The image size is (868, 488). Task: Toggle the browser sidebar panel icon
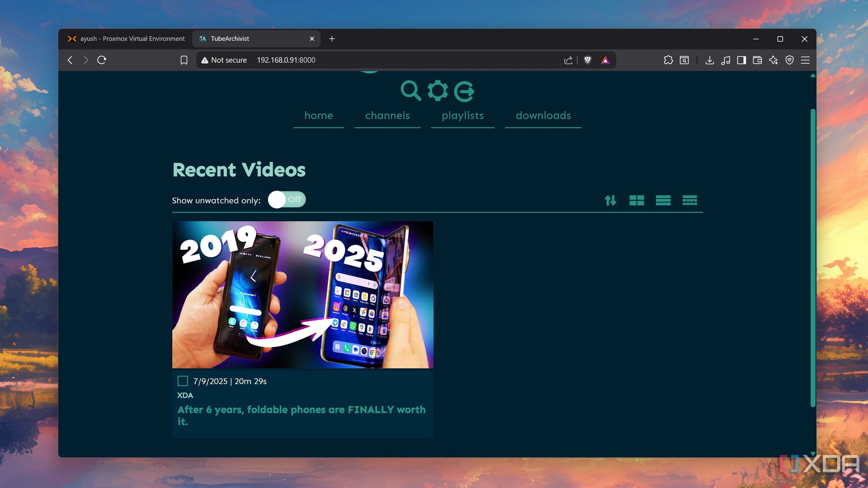click(x=741, y=60)
